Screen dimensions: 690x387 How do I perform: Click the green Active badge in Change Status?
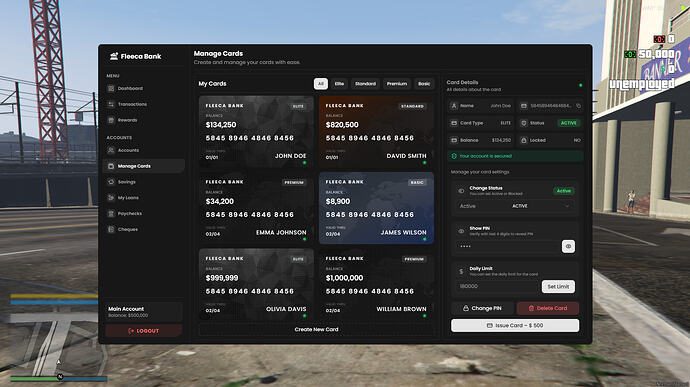pyautogui.click(x=563, y=191)
